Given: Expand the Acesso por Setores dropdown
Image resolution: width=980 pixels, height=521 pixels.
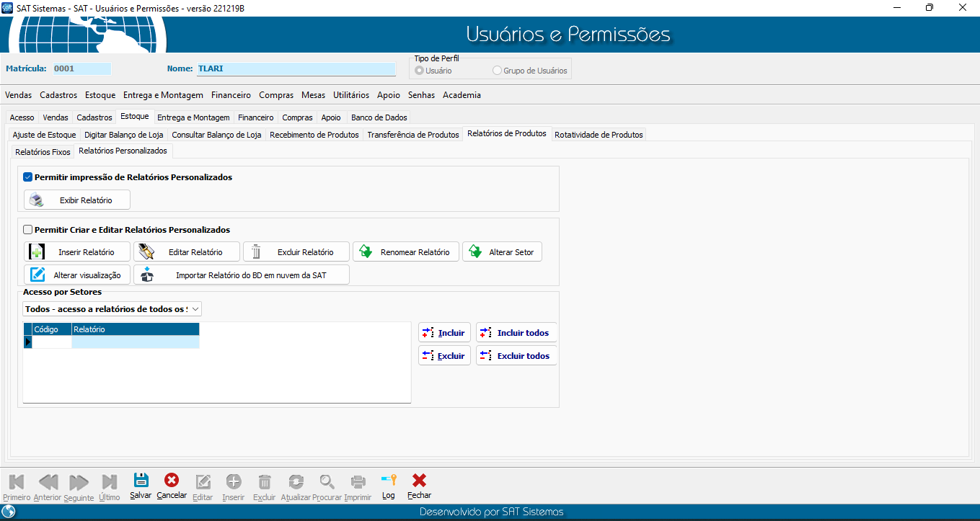Looking at the screenshot, I should coord(194,309).
